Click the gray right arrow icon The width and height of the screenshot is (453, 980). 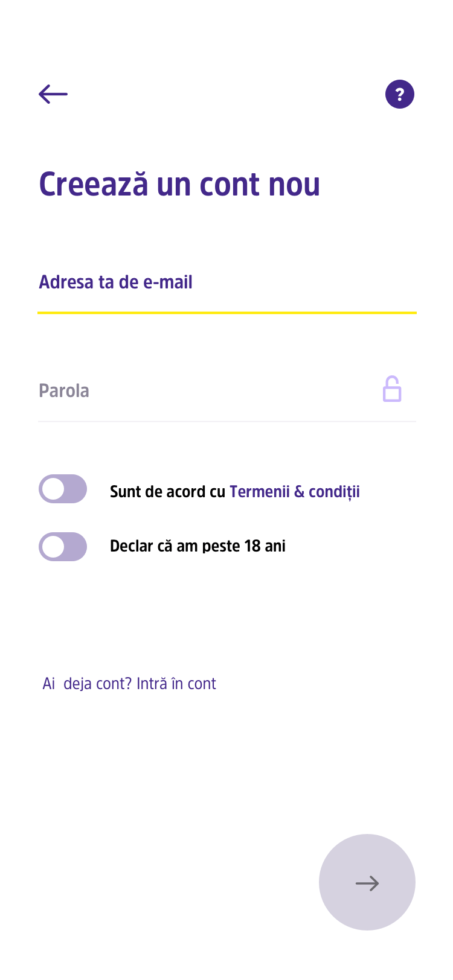[367, 883]
